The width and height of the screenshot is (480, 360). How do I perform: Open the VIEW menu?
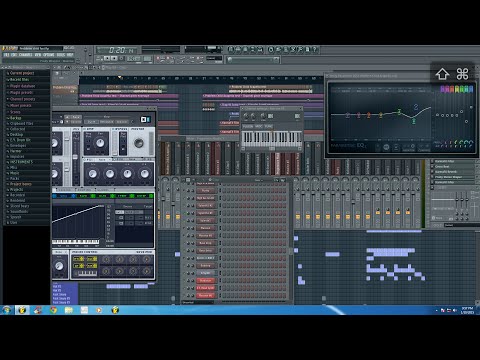point(38,55)
